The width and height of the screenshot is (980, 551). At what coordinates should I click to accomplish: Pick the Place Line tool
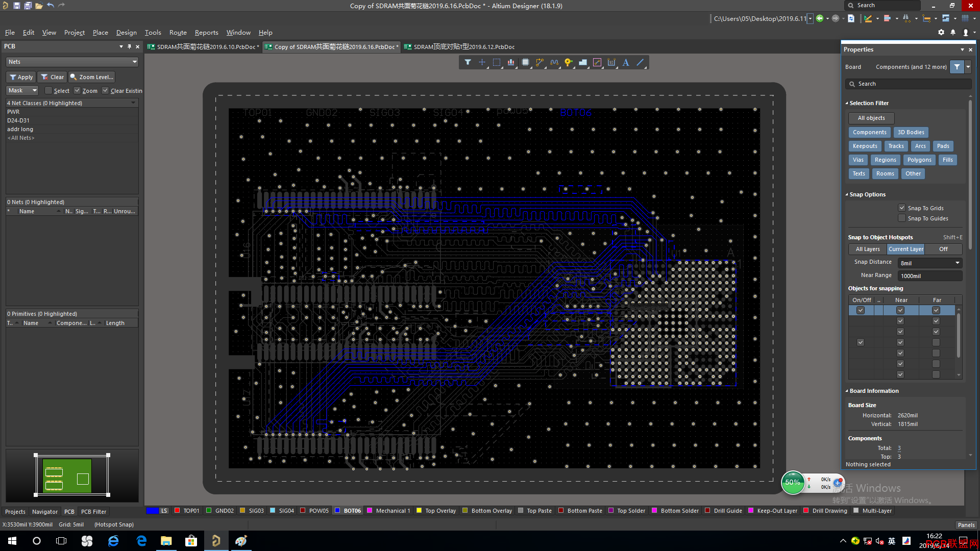640,62
